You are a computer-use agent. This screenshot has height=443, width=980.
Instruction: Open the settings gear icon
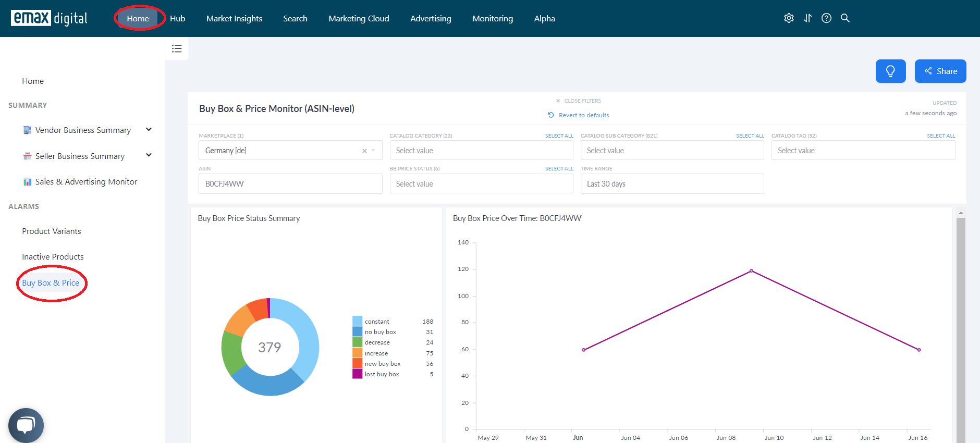(x=789, y=18)
